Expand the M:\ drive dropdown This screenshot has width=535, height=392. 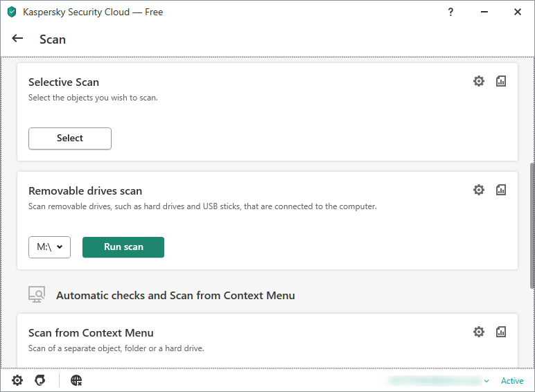(x=49, y=247)
